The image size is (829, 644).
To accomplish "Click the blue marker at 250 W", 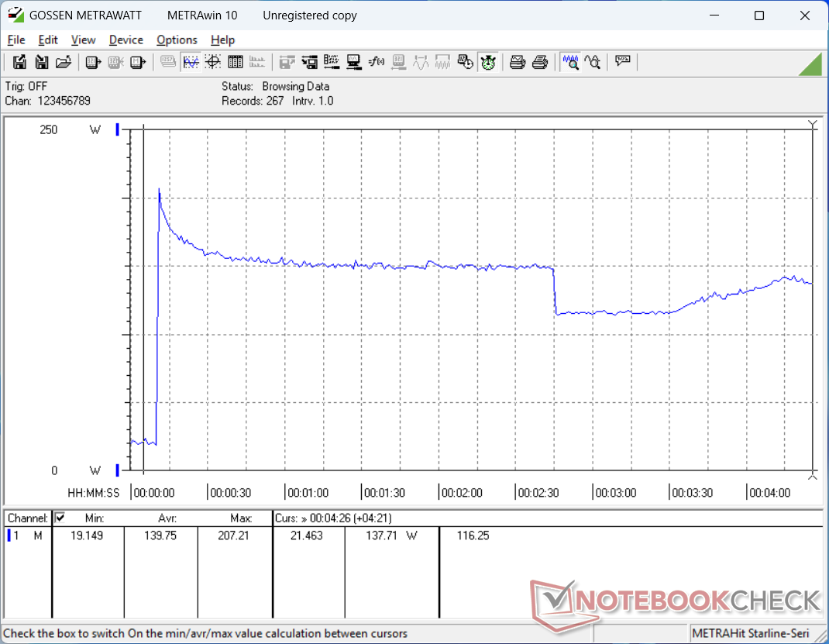I will pyautogui.click(x=117, y=129).
